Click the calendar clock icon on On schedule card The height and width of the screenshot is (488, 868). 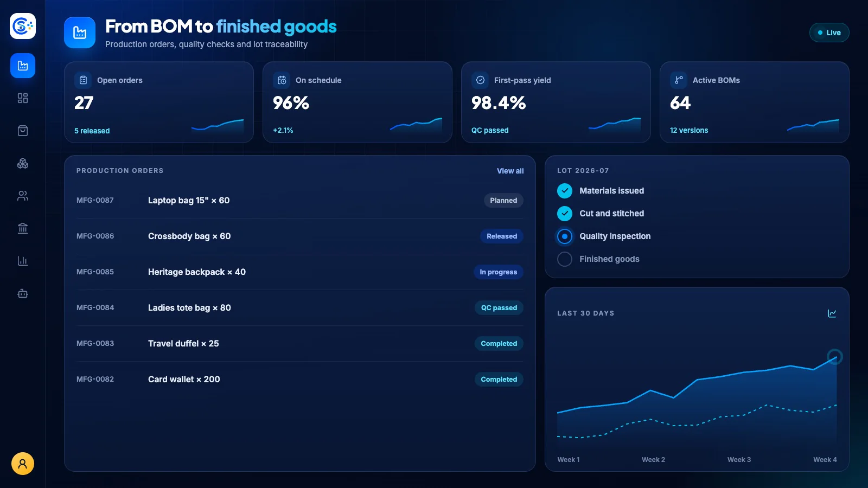[x=282, y=80]
